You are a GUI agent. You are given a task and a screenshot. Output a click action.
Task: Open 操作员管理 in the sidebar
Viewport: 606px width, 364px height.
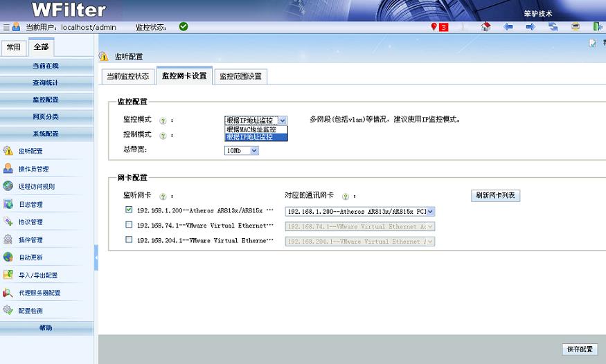[33, 169]
